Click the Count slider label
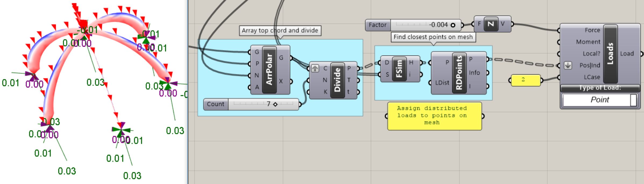The height and width of the screenshot is (184, 644). tap(216, 104)
